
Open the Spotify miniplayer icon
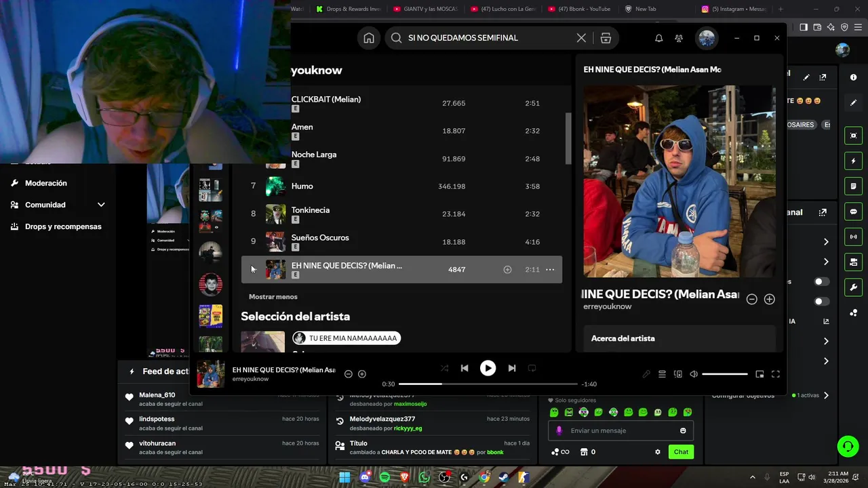click(x=759, y=374)
